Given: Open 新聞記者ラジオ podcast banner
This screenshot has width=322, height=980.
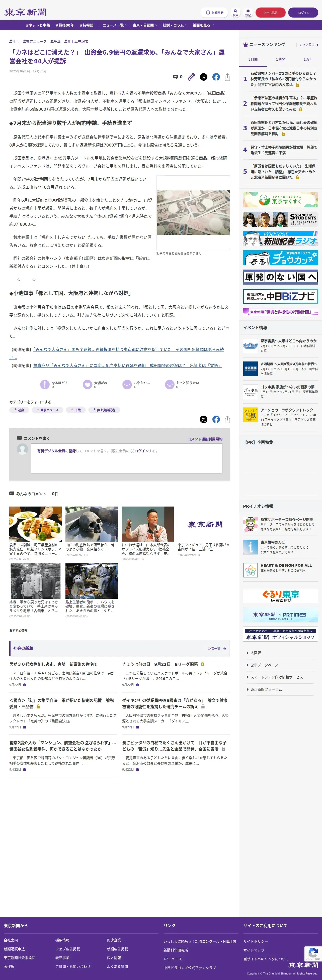Looking at the screenshot, I should pos(280,238).
